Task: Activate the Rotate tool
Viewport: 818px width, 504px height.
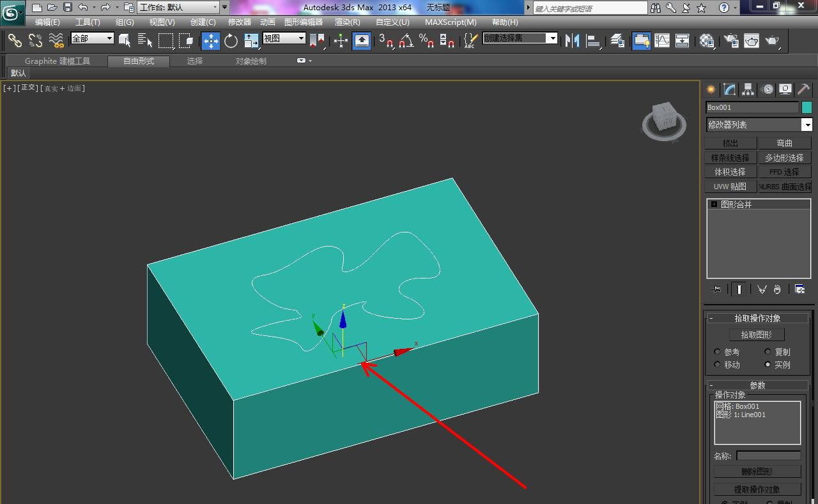Action: click(231, 41)
